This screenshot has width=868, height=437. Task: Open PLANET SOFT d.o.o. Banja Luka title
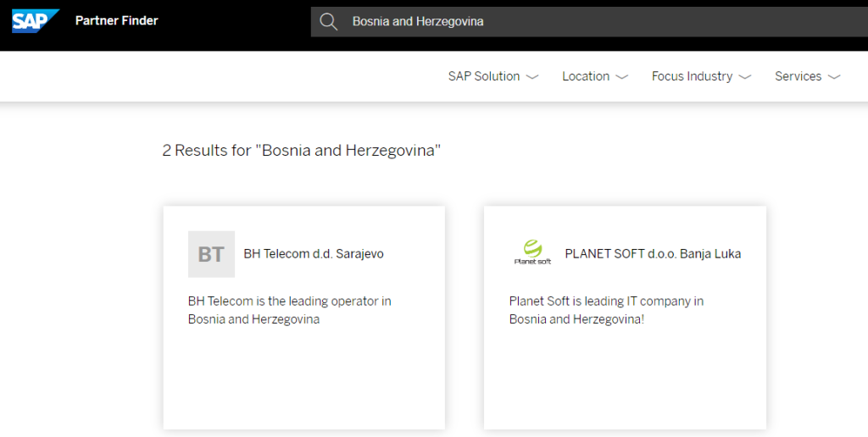click(653, 254)
